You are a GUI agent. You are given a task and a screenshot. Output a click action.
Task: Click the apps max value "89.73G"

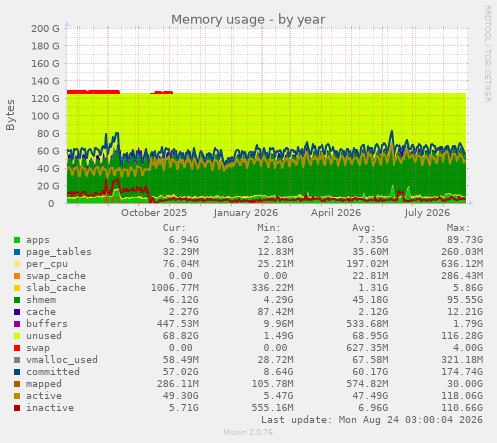[x=465, y=240]
